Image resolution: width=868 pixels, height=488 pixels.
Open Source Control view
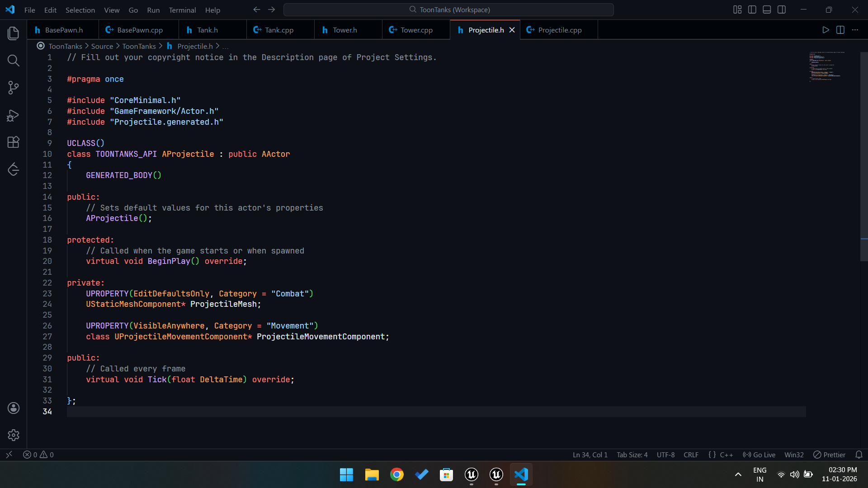[14, 88]
